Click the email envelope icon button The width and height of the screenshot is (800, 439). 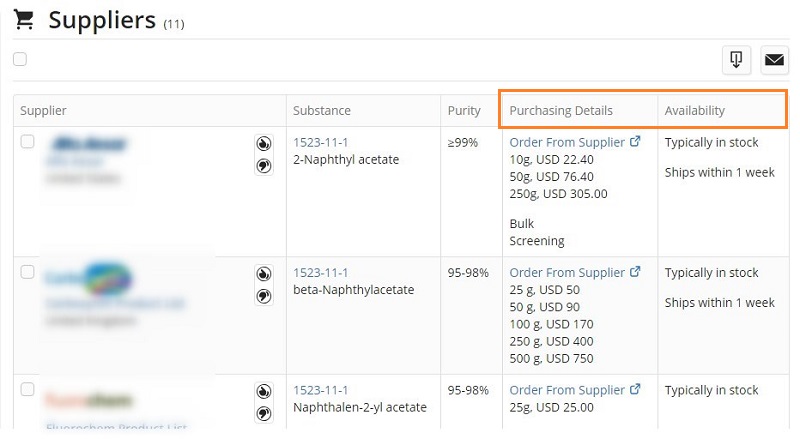pos(774,60)
